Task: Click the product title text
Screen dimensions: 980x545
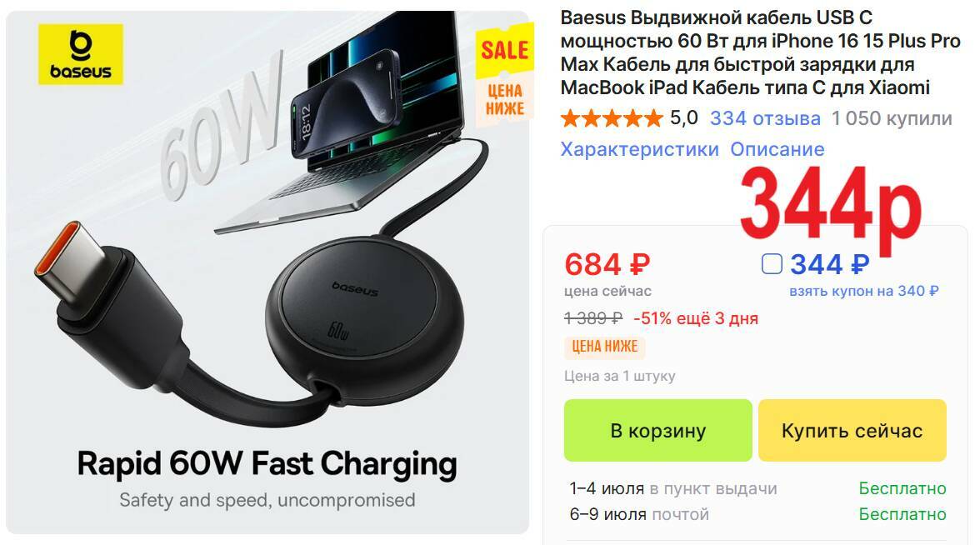Action: tap(760, 52)
